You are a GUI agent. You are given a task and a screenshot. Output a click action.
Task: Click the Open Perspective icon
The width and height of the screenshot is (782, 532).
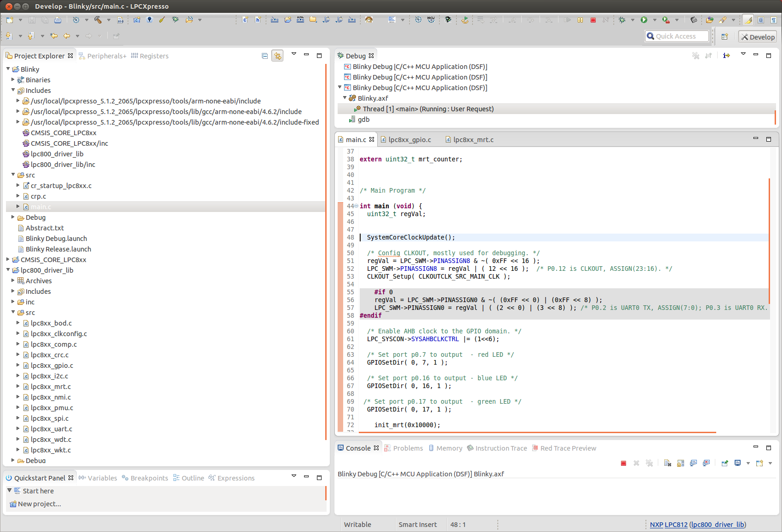pyautogui.click(x=724, y=37)
